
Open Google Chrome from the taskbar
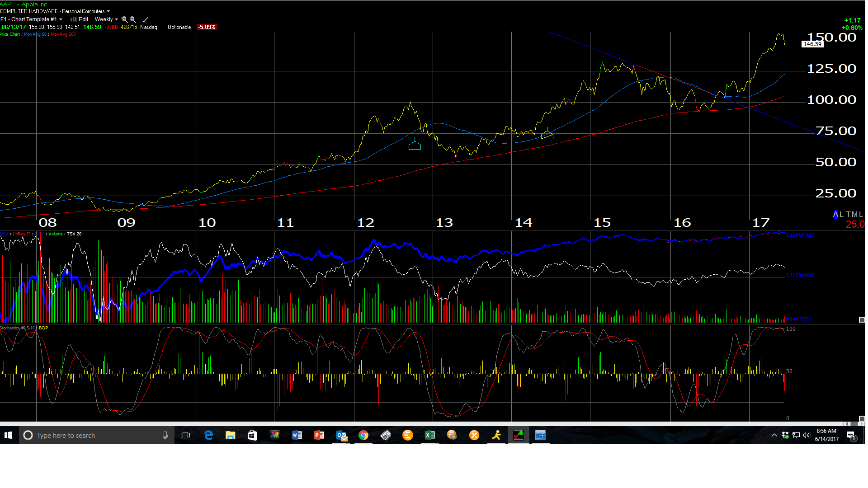tap(363, 435)
